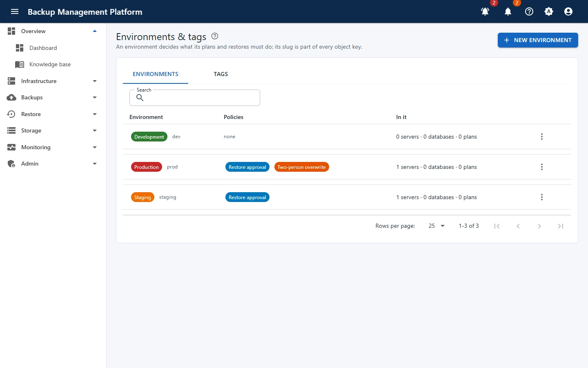Image resolution: width=588 pixels, height=368 pixels.
Task: Click the Monitoring pulse icon
Action: click(x=11, y=147)
